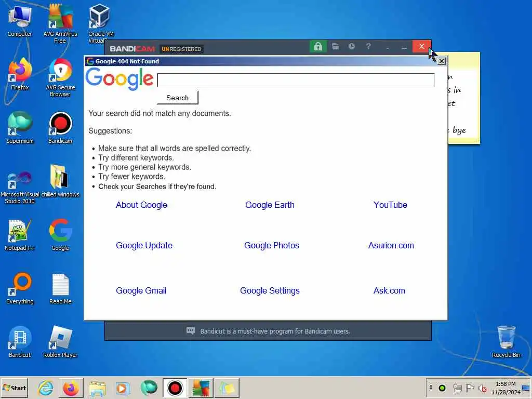Screen dimensions: 532x399
Task: Click the yellow sticky note
Action: coord(463,98)
